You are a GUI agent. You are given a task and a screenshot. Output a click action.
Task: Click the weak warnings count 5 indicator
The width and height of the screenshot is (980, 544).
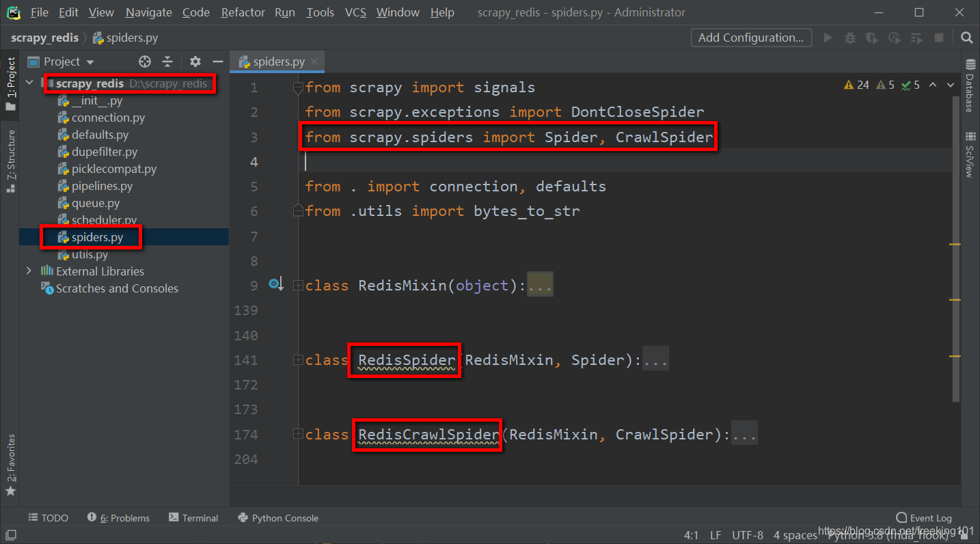(x=885, y=85)
